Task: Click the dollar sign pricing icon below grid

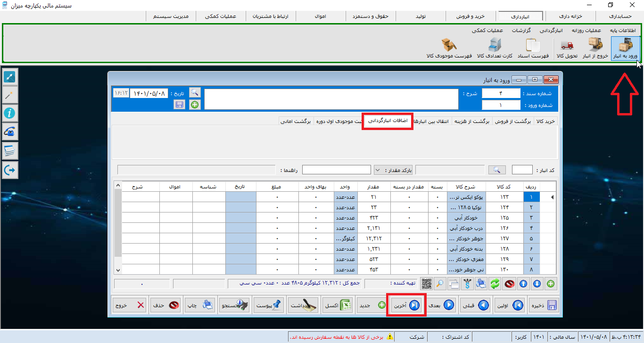Action: click(x=468, y=284)
